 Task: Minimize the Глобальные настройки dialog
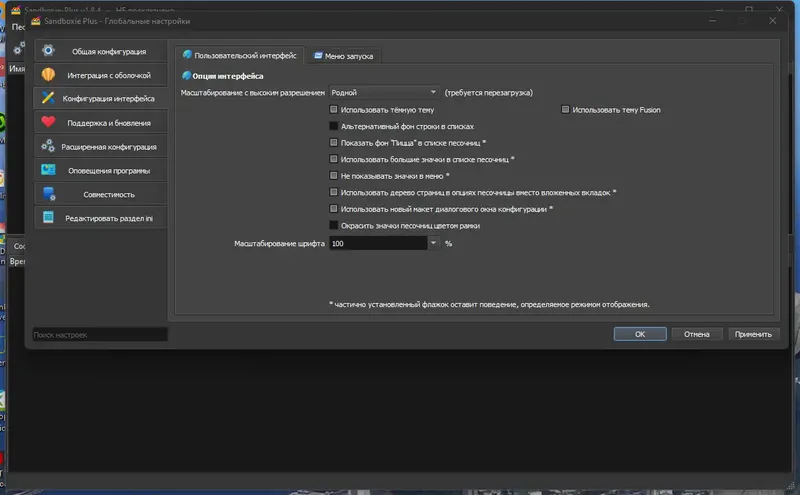pyautogui.click(x=712, y=20)
